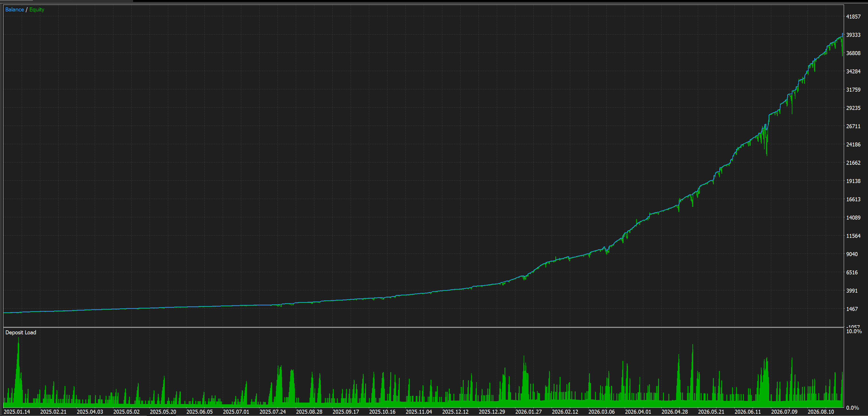Click the 1467 value on vertical scale
This screenshot has height=416, width=868.
click(852, 309)
